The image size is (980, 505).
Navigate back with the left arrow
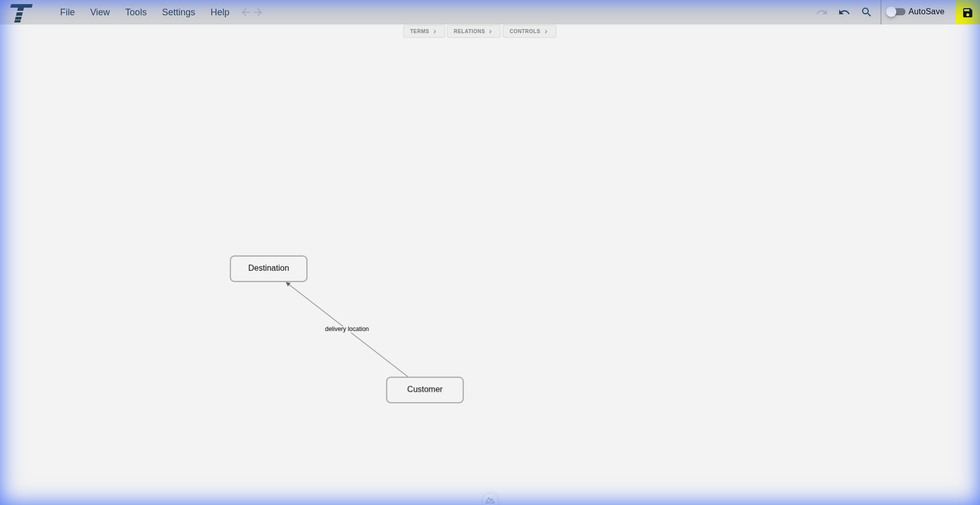pos(246,12)
